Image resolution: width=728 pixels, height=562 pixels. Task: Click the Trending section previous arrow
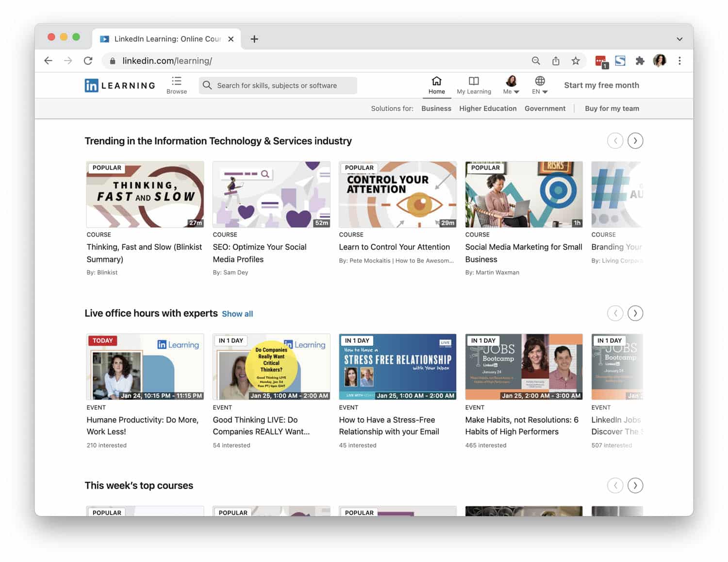point(615,141)
